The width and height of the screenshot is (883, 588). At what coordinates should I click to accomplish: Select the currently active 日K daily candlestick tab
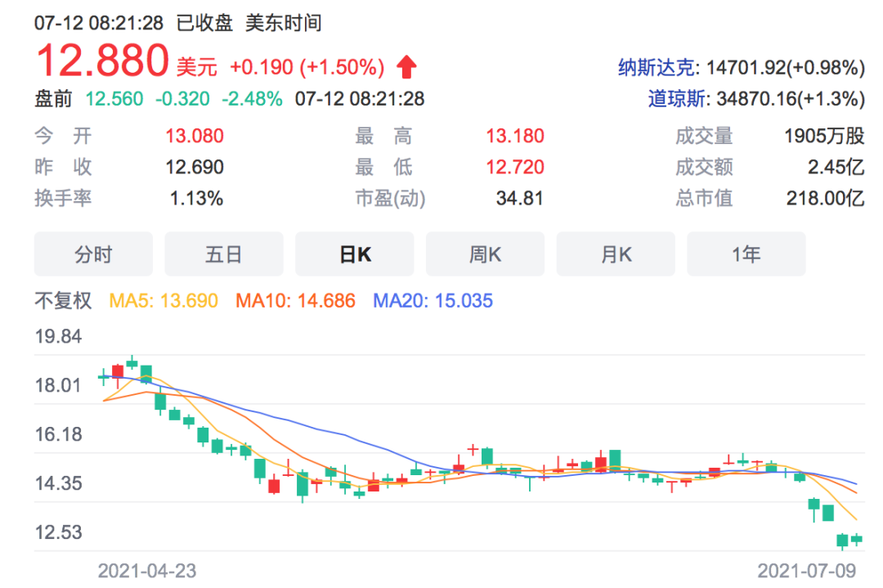[354, 254]
